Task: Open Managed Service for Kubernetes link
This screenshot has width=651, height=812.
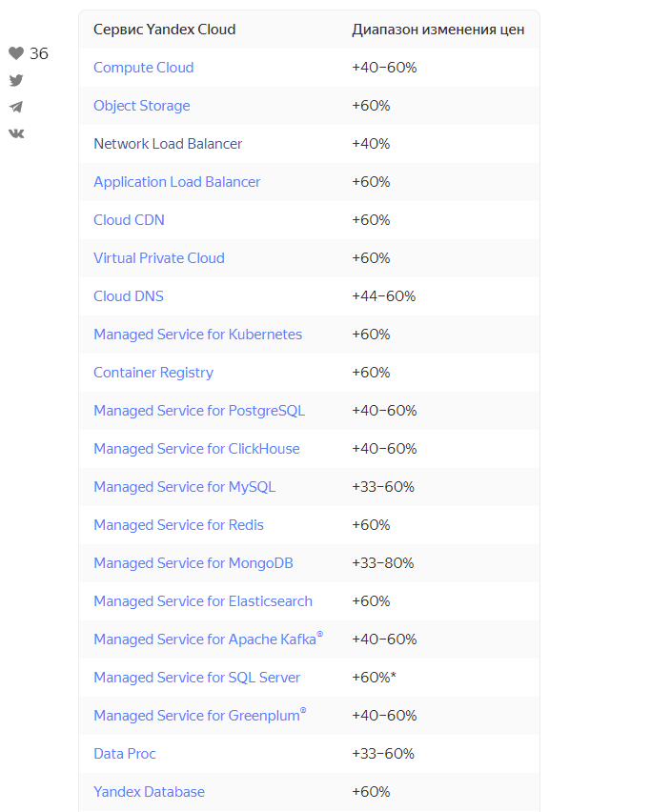Action: pos(197,335)
